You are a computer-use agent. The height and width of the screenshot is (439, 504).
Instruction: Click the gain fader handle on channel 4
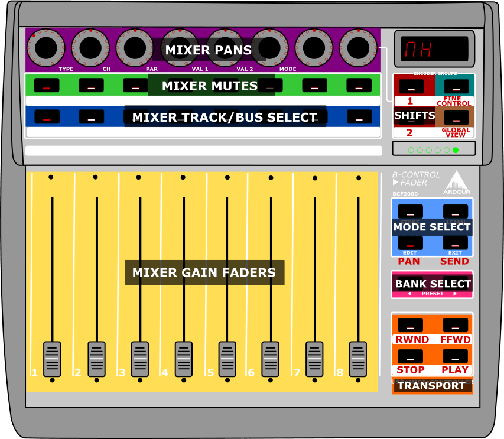184,359
